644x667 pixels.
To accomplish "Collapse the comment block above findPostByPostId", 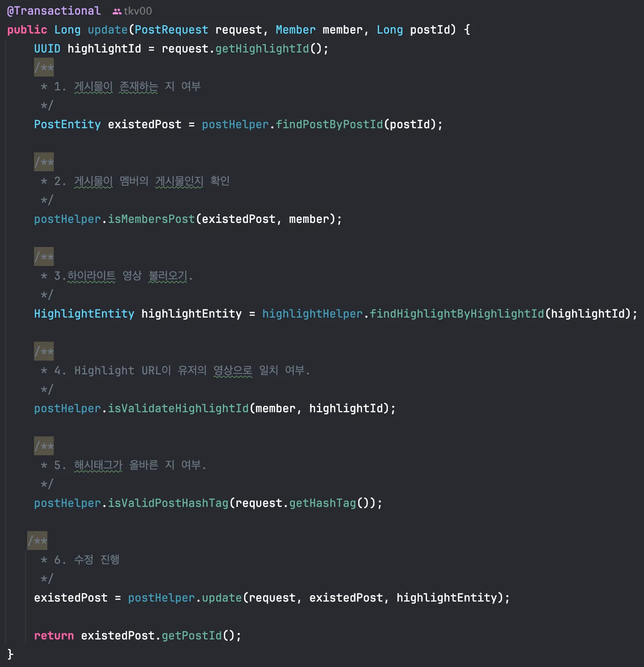I will [44, 68].
